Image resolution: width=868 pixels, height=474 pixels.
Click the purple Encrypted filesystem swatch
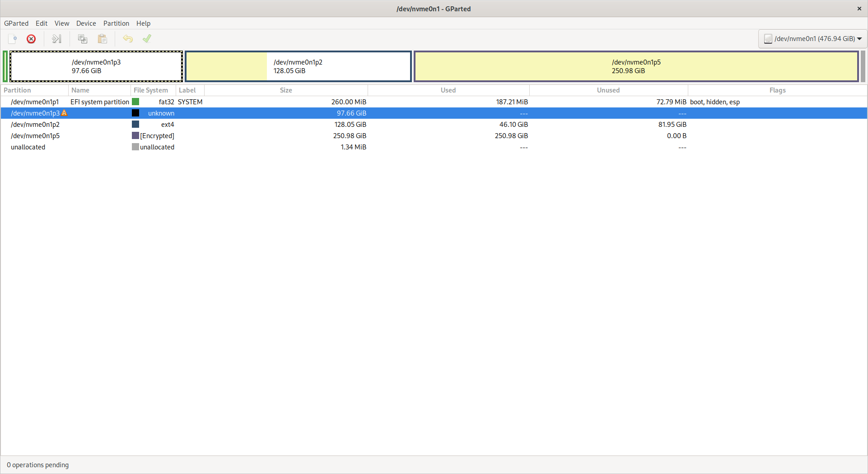point(135,135)
